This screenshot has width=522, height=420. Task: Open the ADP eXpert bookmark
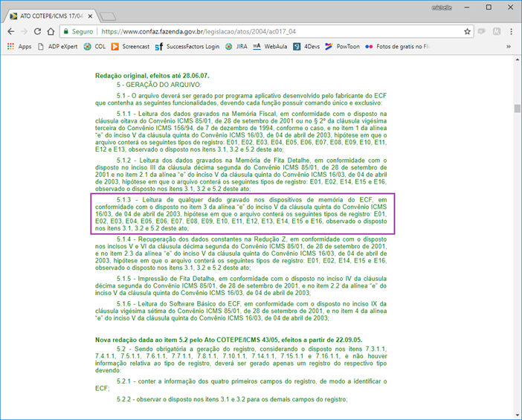(57, 47)
